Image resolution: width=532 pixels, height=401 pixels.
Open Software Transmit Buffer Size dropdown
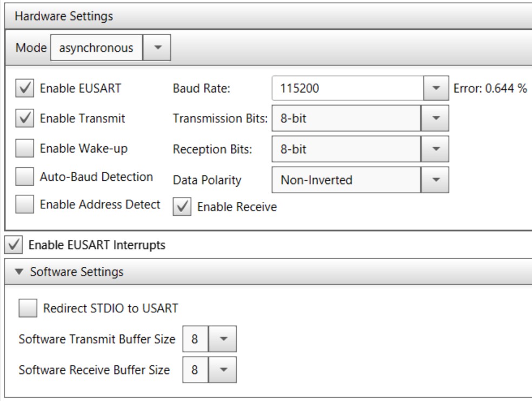(x=223, y=340)
